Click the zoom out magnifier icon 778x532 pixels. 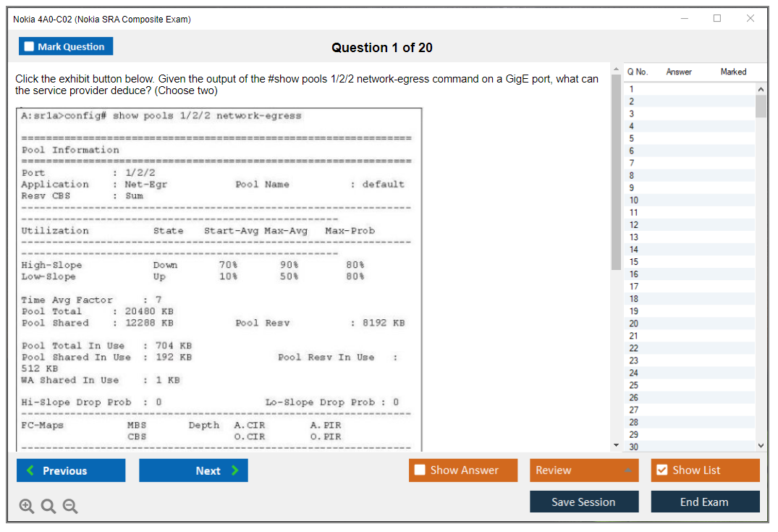70,507
